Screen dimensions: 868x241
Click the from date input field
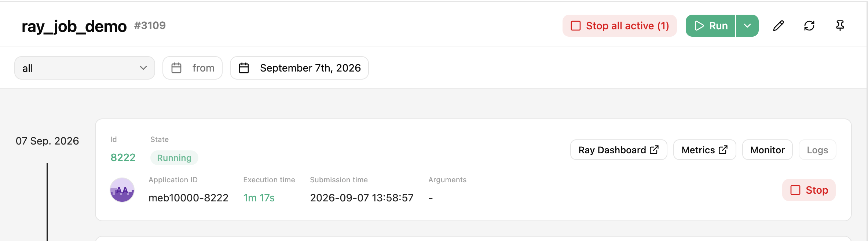[193, 68]
